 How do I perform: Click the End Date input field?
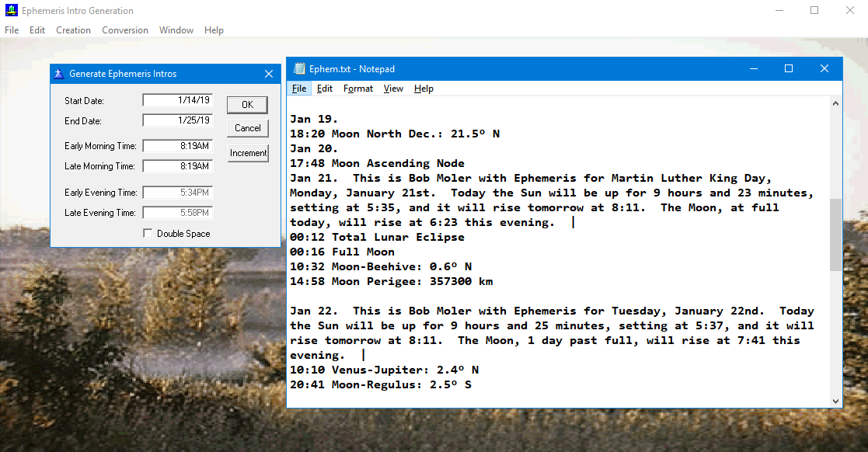178,121
